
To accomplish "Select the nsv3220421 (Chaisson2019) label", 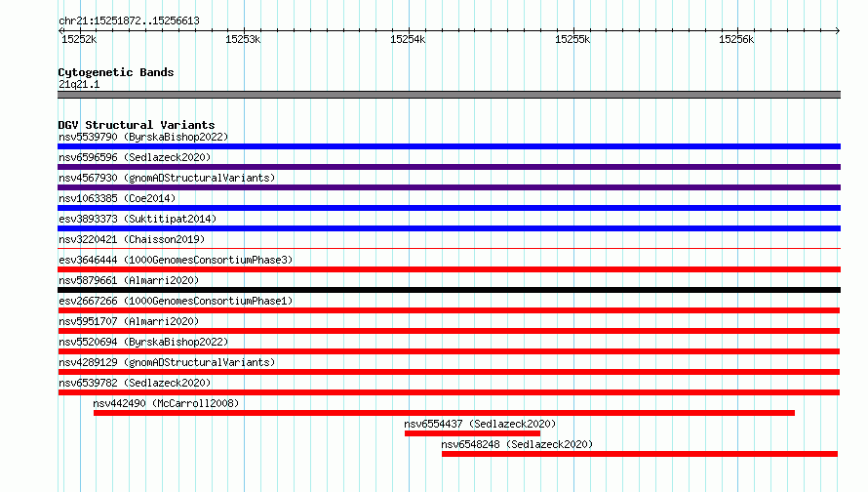I will coord(132,239).
